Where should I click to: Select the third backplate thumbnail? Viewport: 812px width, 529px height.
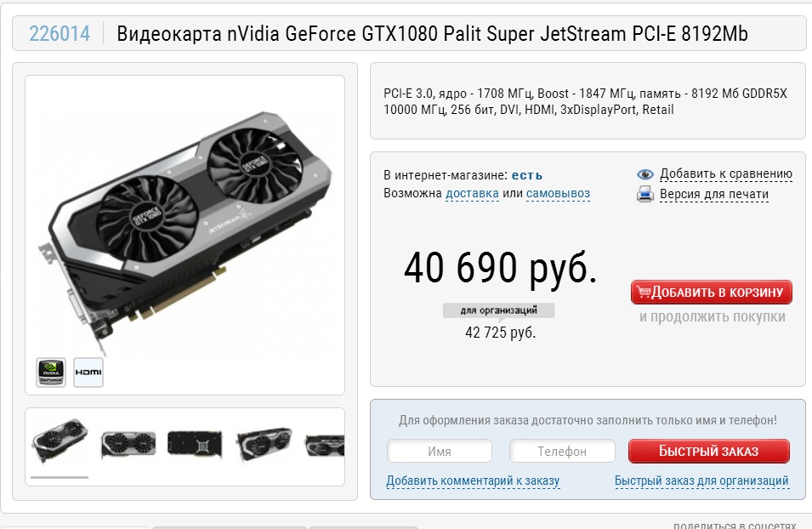tap(195, 444)
